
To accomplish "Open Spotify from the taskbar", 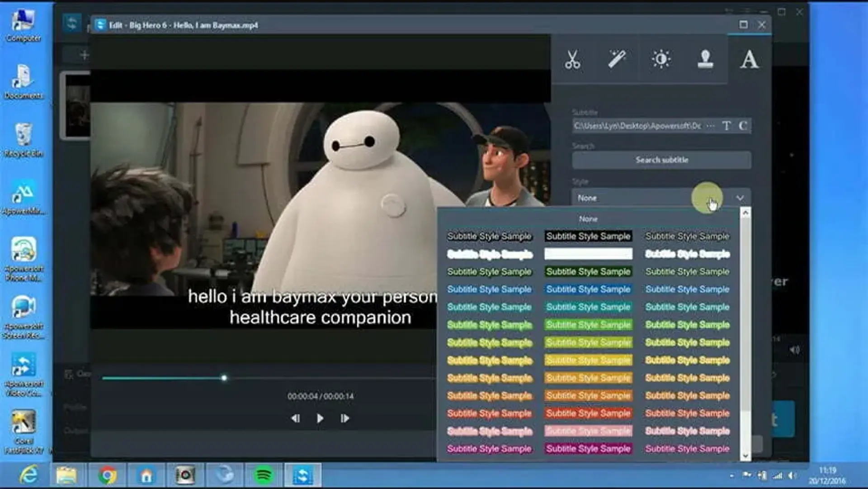I will [264, 475].
